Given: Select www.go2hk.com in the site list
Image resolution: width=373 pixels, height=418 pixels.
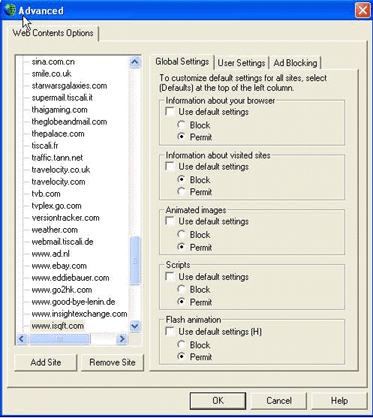Looking at the screenshot, I should [x=62, y=290].
